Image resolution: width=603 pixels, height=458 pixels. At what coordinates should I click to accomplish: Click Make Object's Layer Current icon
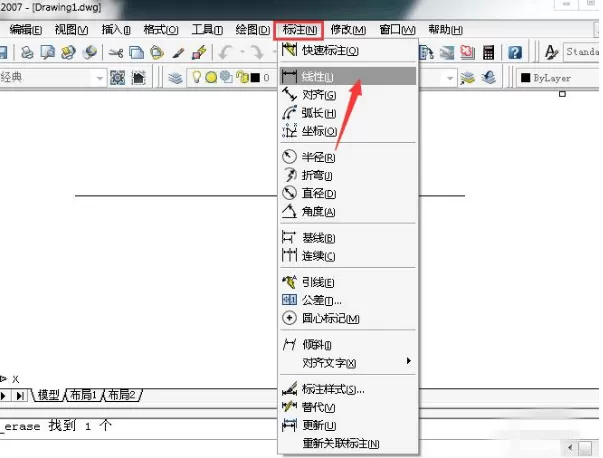467,78
